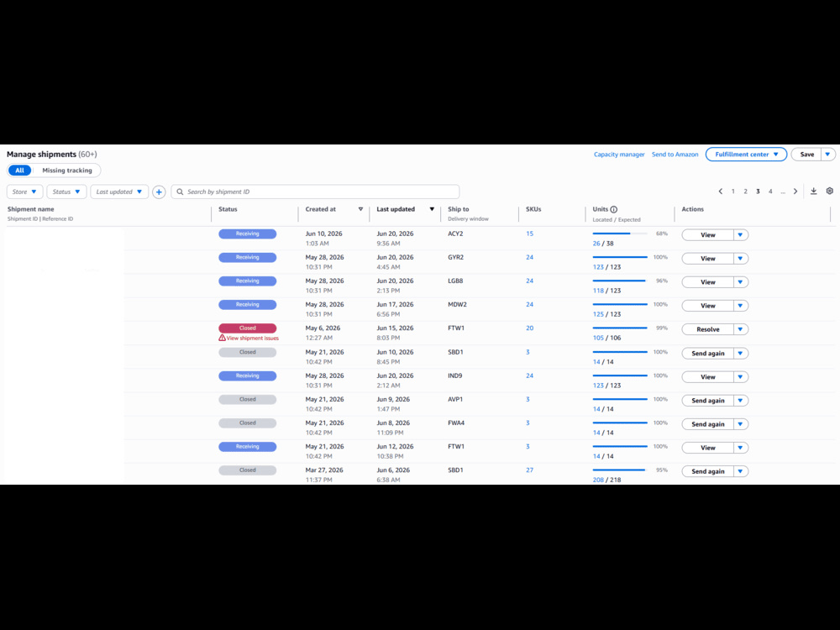
Task: Click SKU count 15 link
Action: point(529,234)
